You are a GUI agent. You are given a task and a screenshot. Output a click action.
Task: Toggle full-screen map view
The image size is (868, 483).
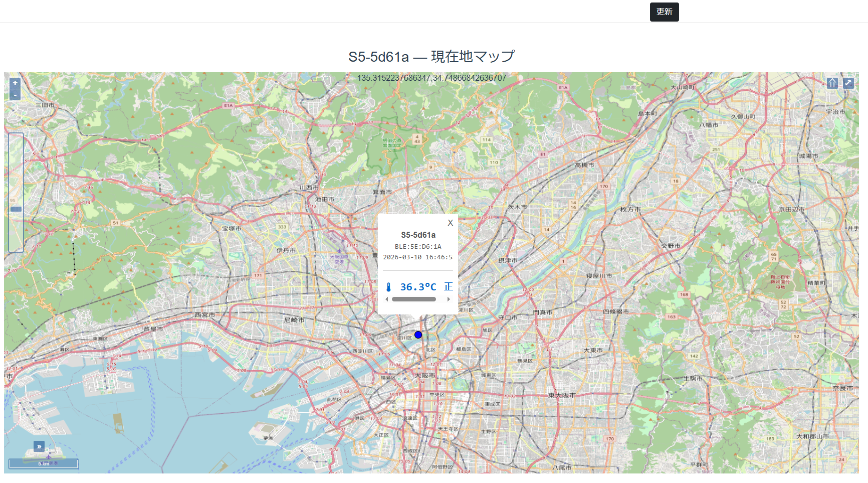tap(848, 83)
